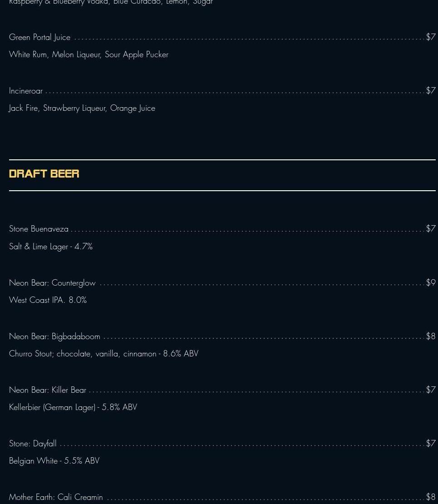Click the DRAFT BEER section heading
Screen dimensions: 438x504
pos(44,174)
